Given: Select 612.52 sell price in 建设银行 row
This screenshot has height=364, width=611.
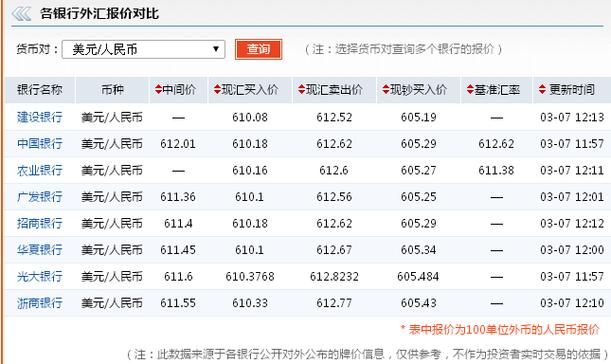Looking at the screenshot, I should [334, 117].
